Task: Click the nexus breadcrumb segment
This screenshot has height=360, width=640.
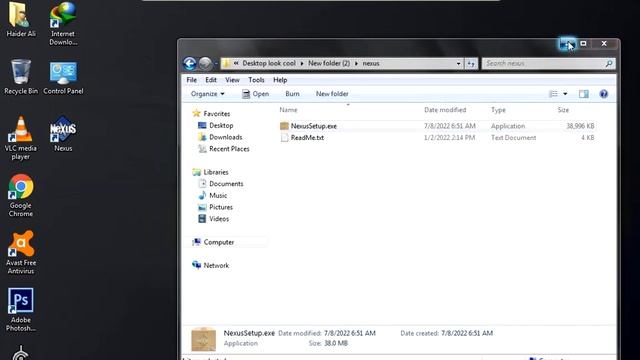Action: [x=371, y=63]
